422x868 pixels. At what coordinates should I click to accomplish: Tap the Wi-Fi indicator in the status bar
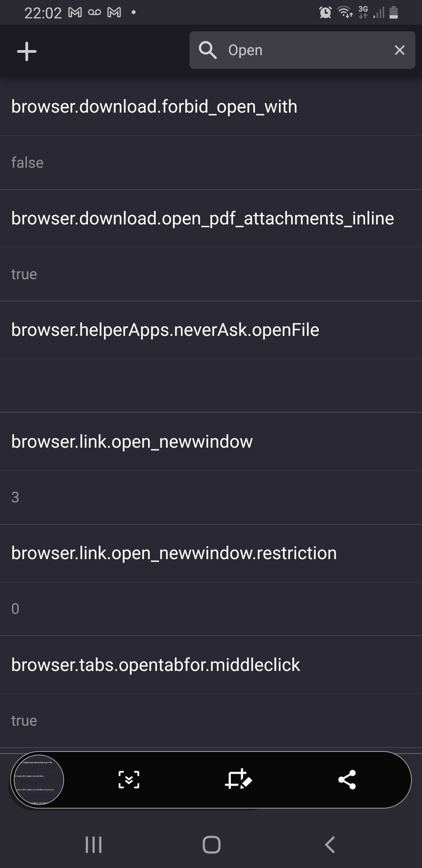click(x=343, y=13)
